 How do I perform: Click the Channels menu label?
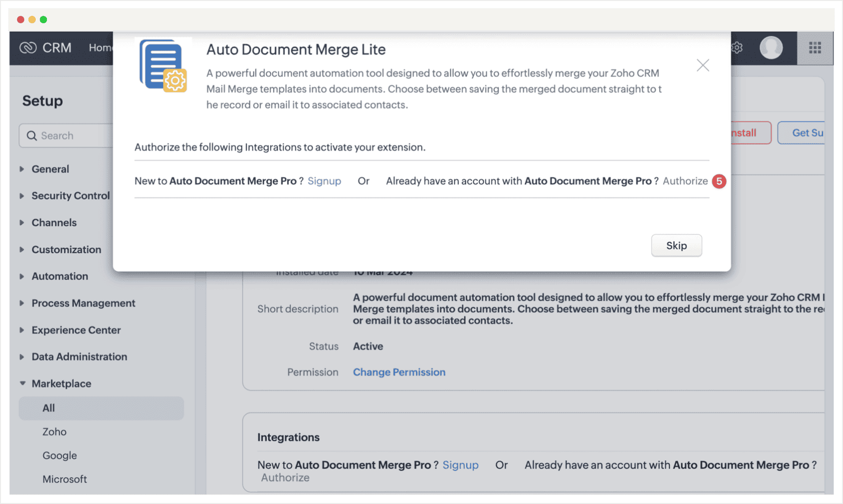pyautogui.click(x=54, y=223)
